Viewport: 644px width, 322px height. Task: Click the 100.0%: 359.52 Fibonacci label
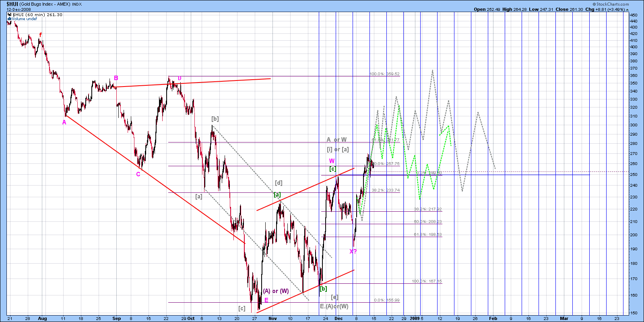coord(385,74)
